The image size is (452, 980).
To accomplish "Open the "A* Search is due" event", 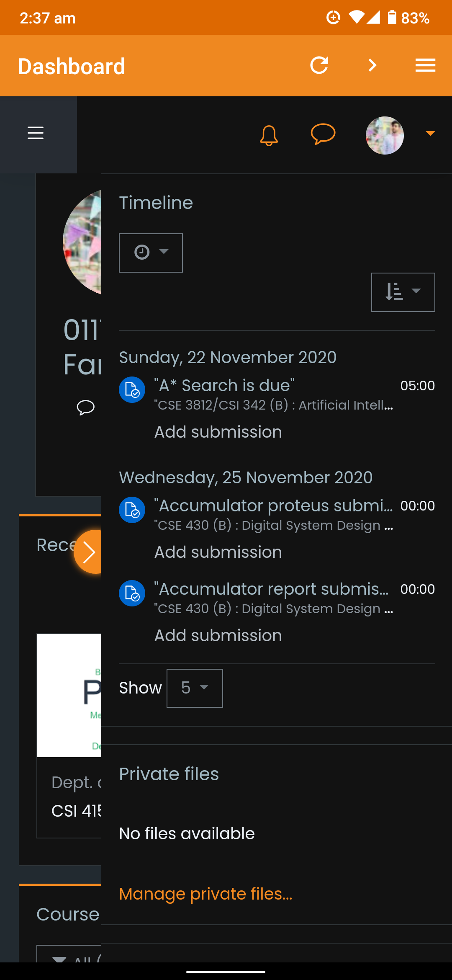I will [x=224, y=385].
